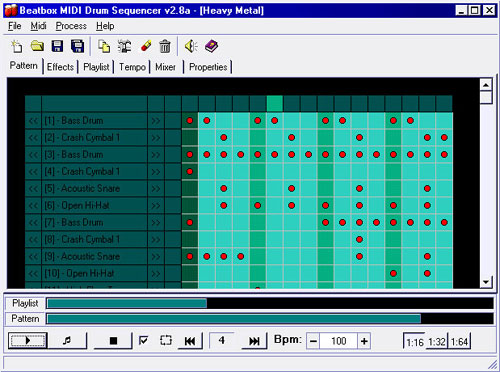Click the Pattern progress bar
500x372 pixels.
pyautogui.click(x=270, y=319)
